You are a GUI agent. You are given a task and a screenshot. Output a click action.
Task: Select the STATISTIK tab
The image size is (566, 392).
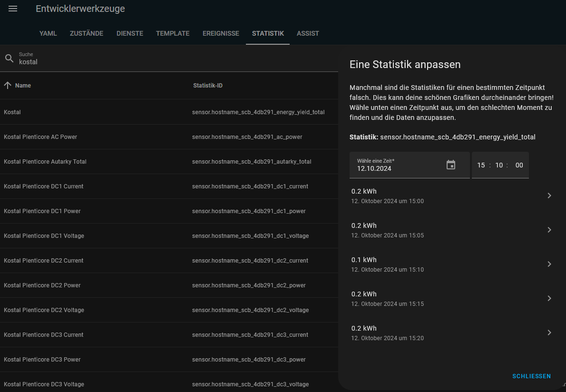(268, 34)
